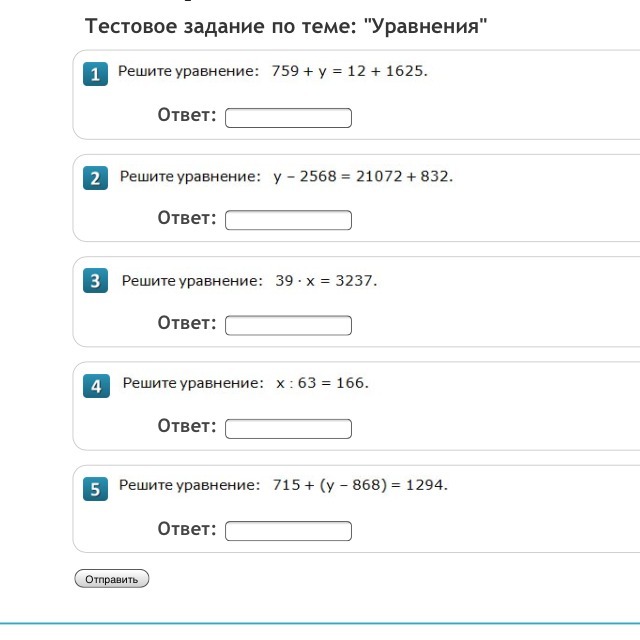Click equation text 715 + (y − 868) = 1294
Viewport: 640px width, 640px height.
pos(360,486)
